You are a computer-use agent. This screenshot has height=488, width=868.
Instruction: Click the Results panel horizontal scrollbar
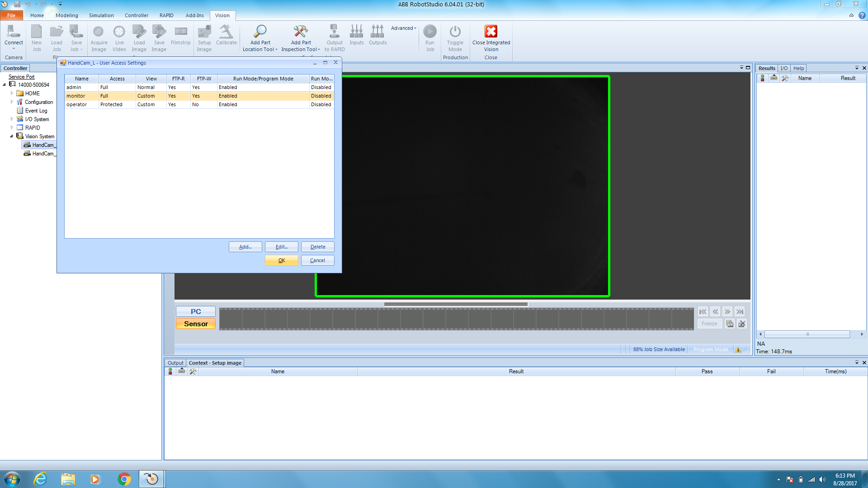(x=807, y=334)
